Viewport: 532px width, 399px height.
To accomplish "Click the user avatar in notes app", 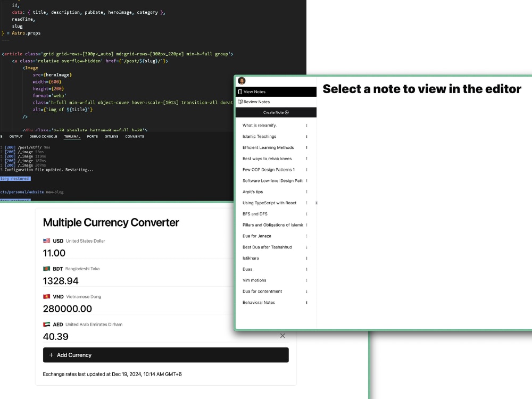I will point(242,81).
